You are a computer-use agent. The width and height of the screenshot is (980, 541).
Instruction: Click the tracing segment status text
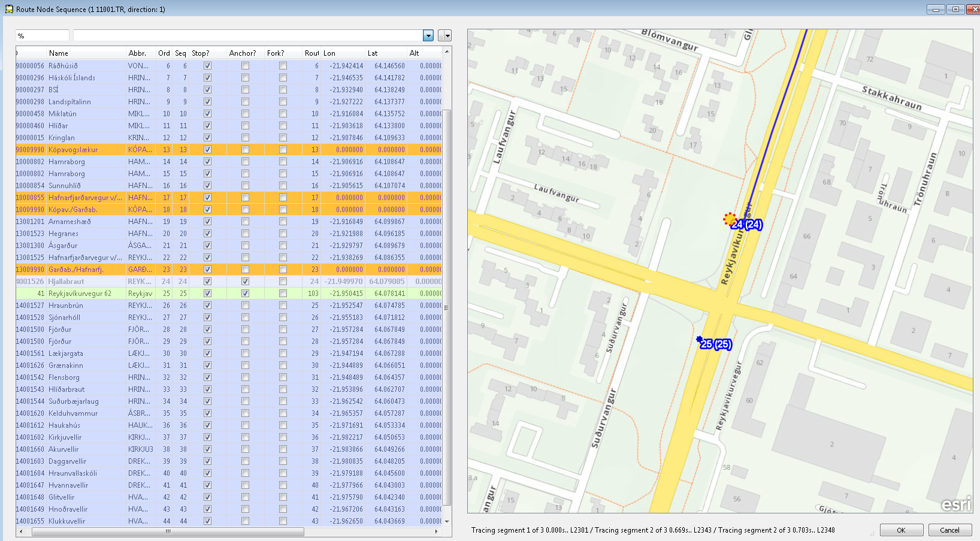coord(653,530)
